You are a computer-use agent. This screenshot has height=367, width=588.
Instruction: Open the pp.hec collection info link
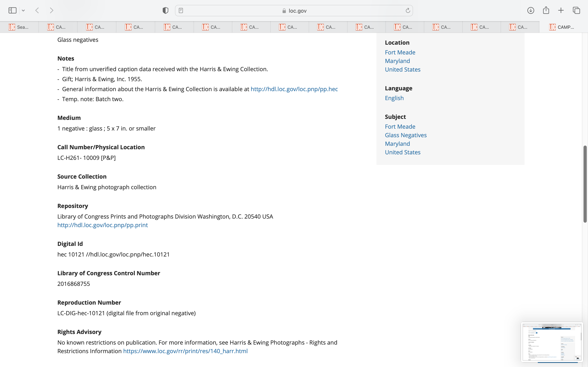(294, 89)
